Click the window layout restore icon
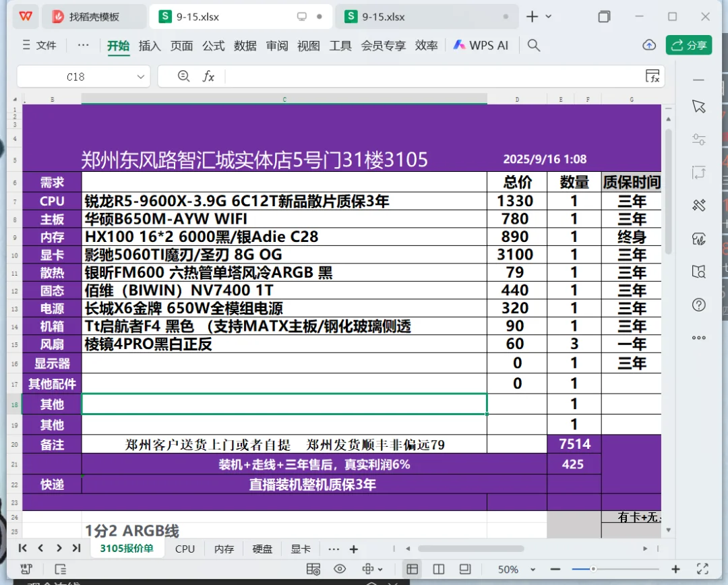The height and width of the screenshot is (585, 728). point(604,17)
